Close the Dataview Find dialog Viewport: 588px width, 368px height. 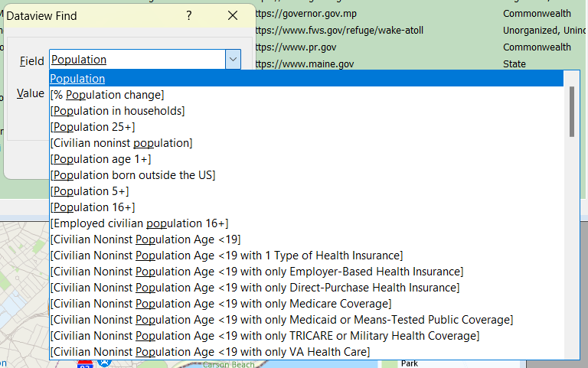coord(233,15)
